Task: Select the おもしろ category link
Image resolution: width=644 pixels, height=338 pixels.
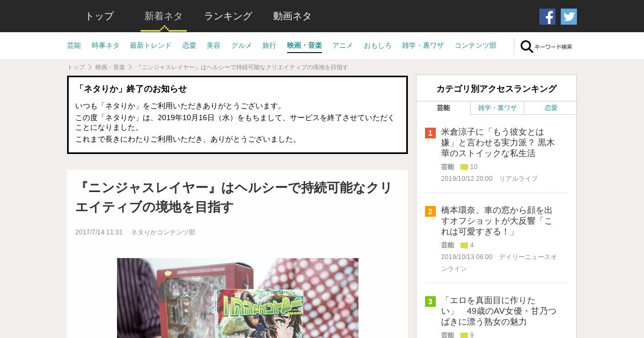Action: pyautogui.click(x=378, y=46)
